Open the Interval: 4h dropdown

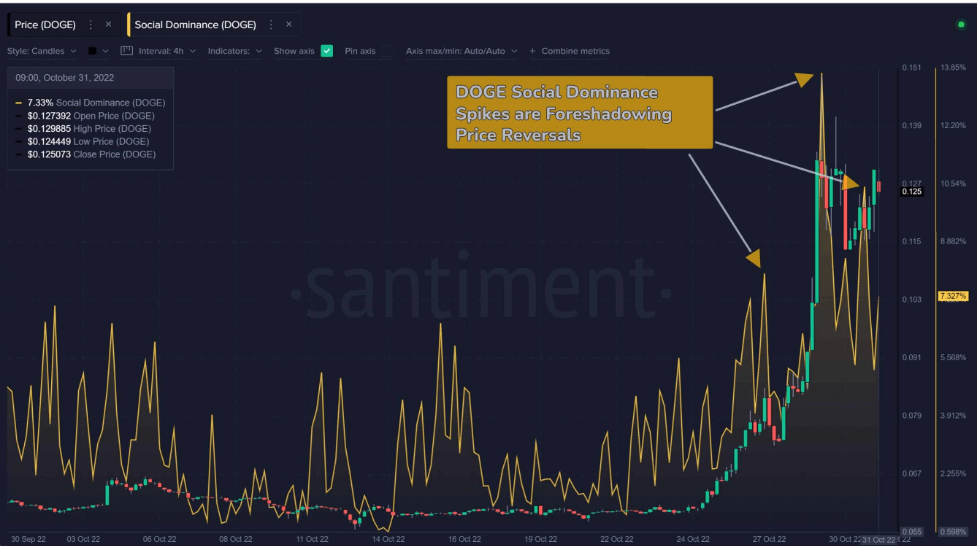point(167,51)
